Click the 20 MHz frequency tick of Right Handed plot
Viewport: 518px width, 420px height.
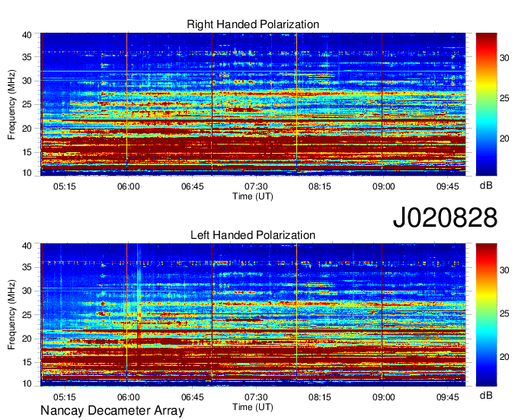click(x=27, y=129)
